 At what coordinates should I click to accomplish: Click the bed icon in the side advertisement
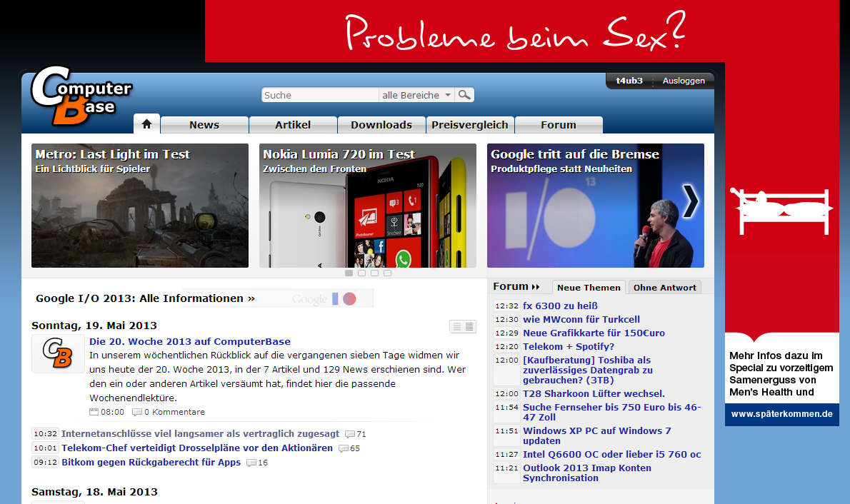click(x=781, y=211)
